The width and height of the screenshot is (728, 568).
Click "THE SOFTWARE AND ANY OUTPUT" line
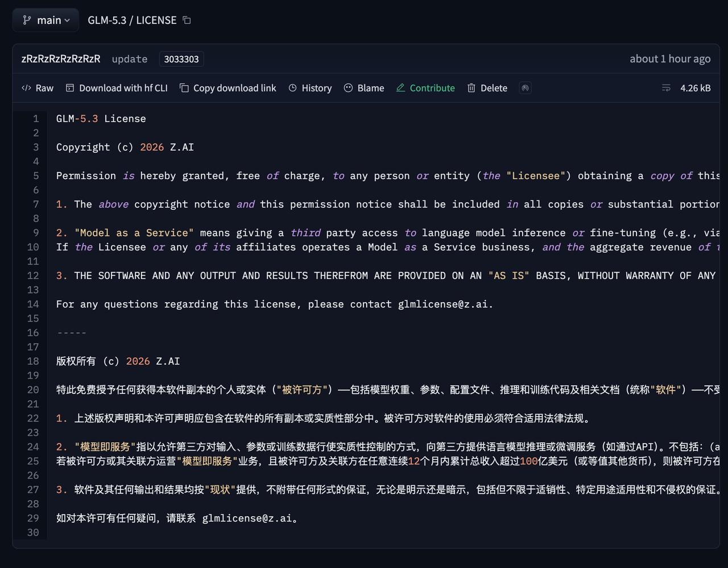[x=388, y=275]
